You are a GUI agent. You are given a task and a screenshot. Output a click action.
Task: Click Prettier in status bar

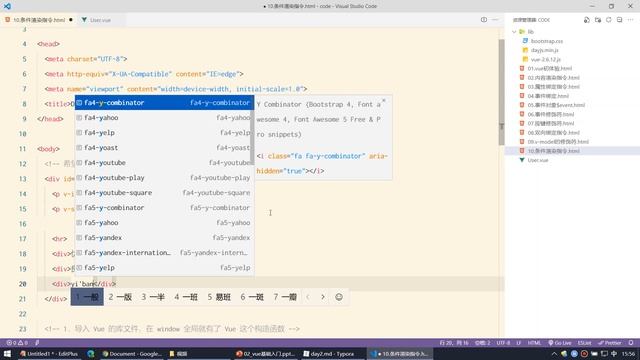[x=609, y=343]
